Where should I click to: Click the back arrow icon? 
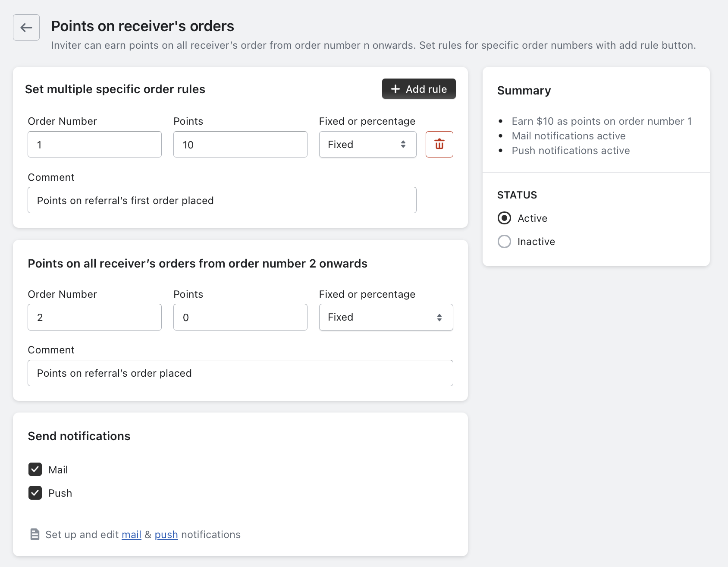pyautogui.click(x=26, y=28)
